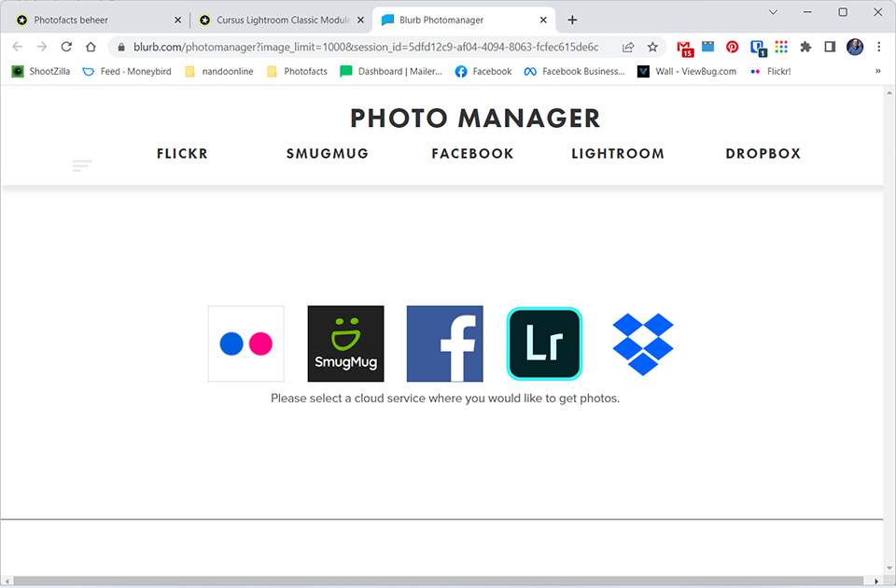Open the Pinterest extension
The image size is (896, 588).
[732, 47]
